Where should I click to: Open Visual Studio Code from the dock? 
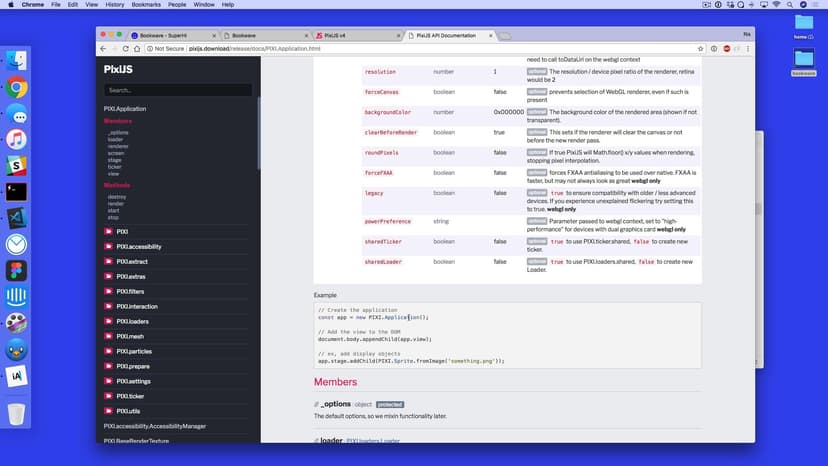click(16, 218)
